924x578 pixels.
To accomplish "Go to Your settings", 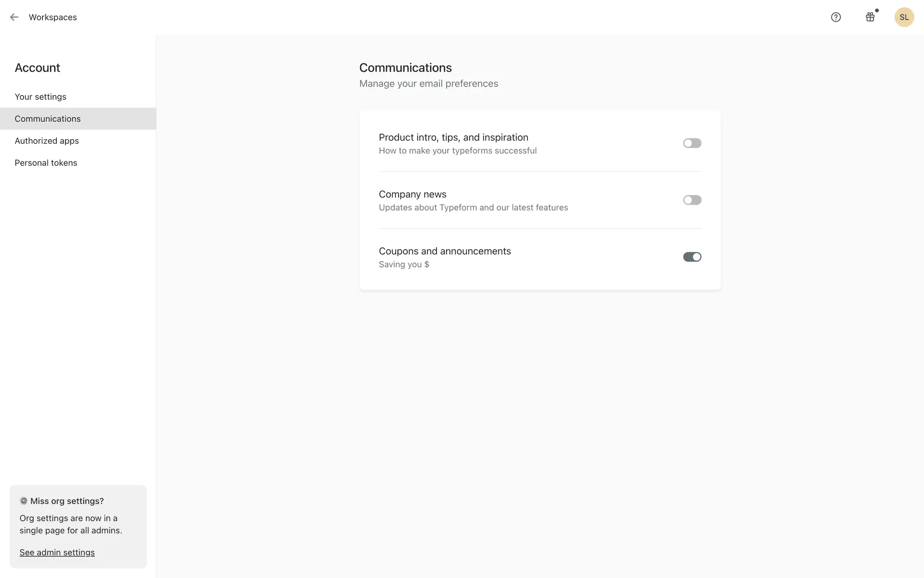I will (x=40, y=97).
